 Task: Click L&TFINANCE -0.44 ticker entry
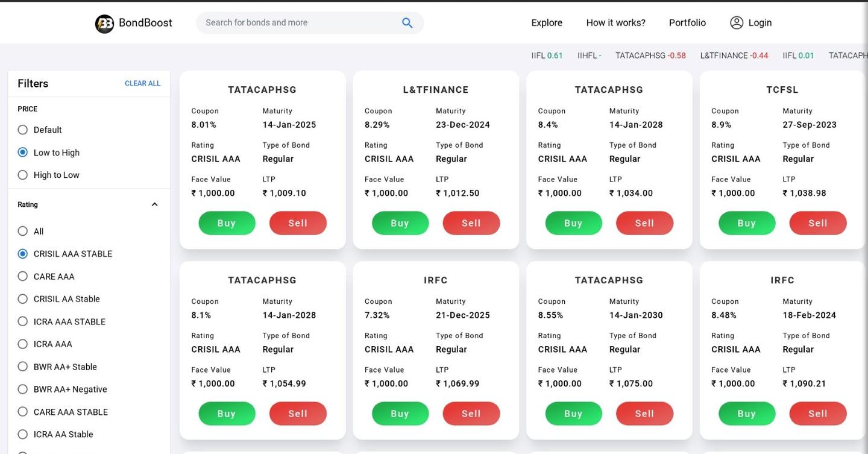(x=734, y=55)
